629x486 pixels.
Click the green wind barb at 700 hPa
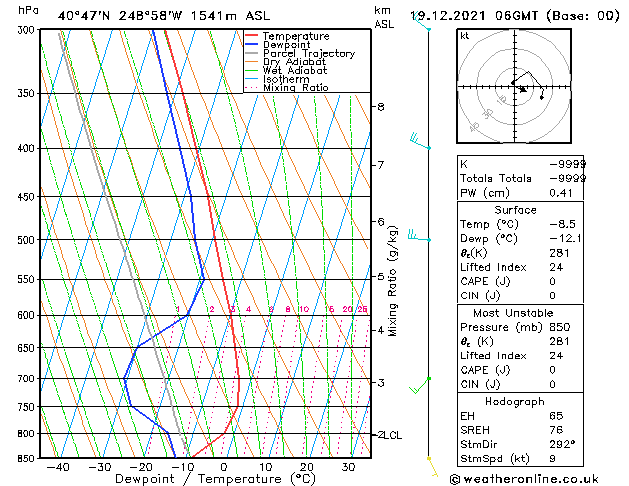tap(420, 385)
